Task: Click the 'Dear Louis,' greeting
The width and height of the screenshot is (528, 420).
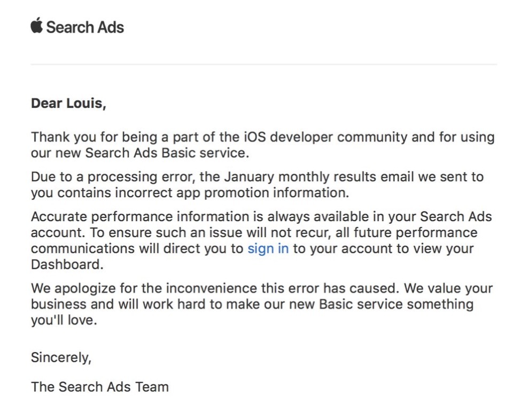Action: point(69,103)
